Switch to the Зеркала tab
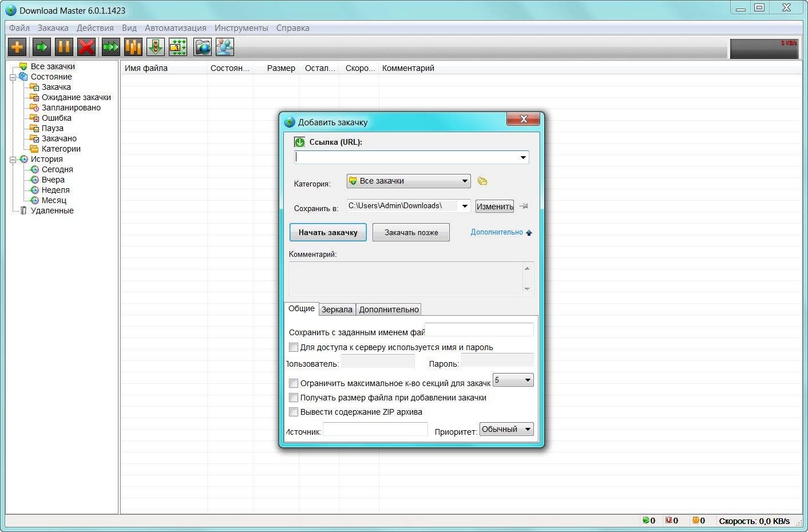This screenshot has height=532, width=808. point(337,309)
